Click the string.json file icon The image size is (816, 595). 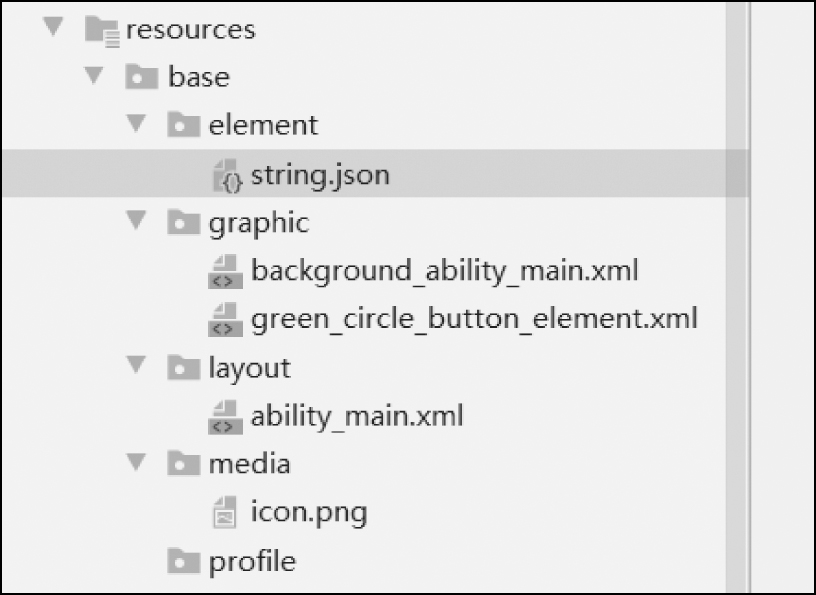[x=229, y=176]
